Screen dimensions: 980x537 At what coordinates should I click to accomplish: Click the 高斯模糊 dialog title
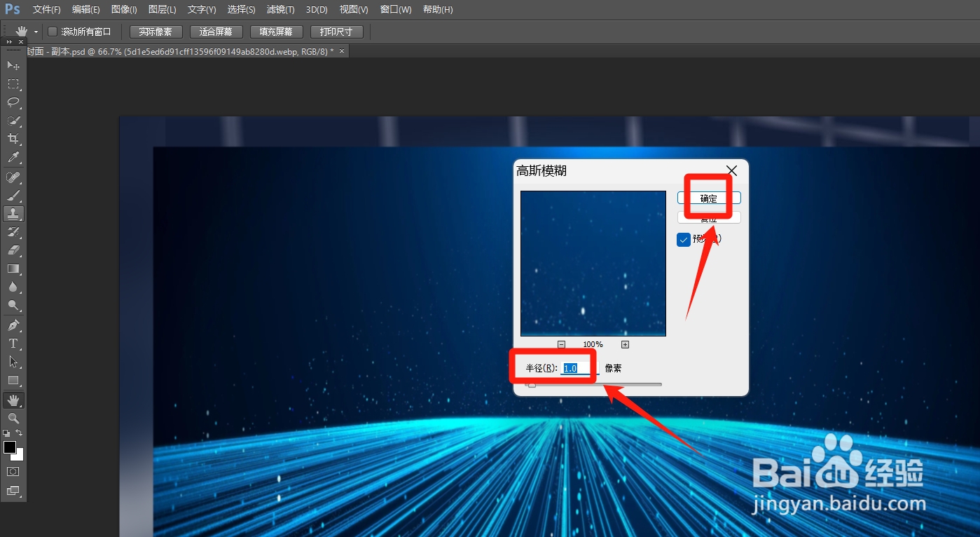[x=541, y=170]
